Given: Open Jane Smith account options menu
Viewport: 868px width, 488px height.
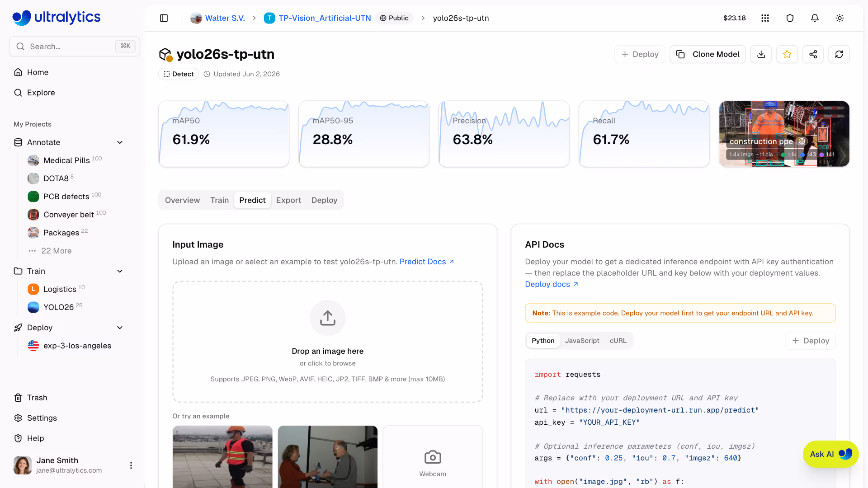Looking at the screenshot, I should [x=131, y=465].
